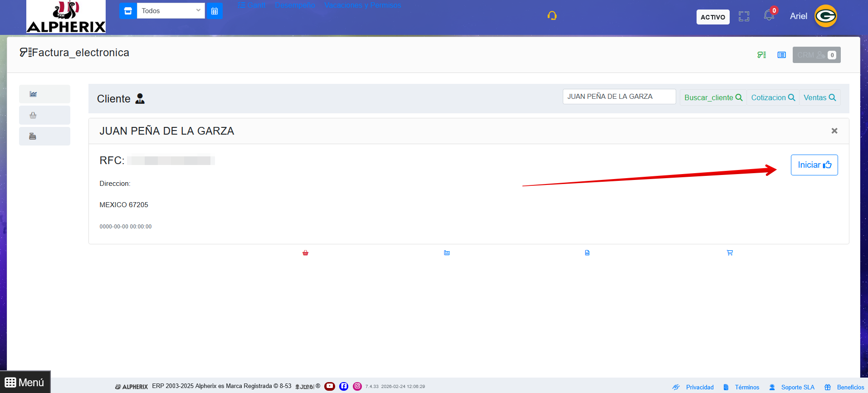
Task: Toggle fullscreen mode icon
Action: (x=744, y=17)
